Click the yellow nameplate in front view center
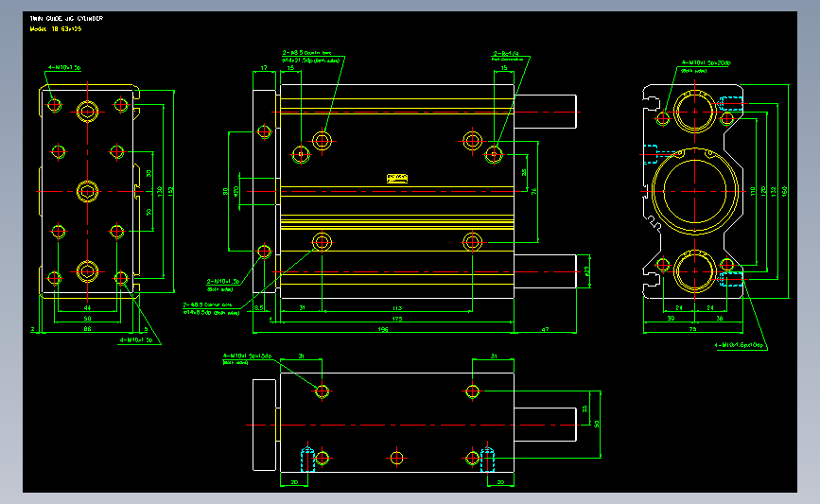 pos(397,179)
